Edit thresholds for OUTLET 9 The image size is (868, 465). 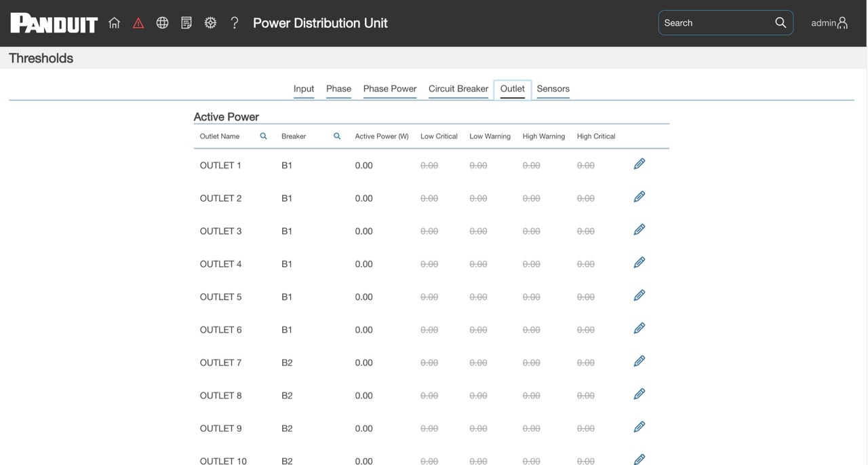coord(639,427)
